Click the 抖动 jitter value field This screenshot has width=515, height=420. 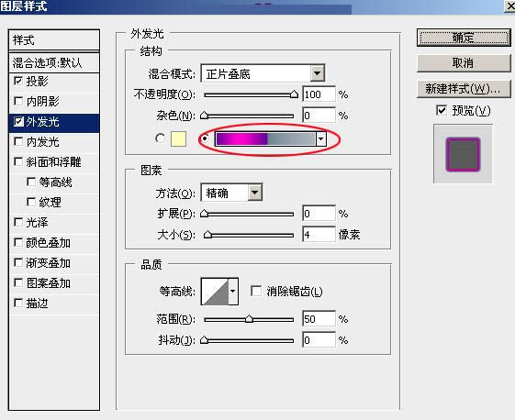[x=319, y=340]
